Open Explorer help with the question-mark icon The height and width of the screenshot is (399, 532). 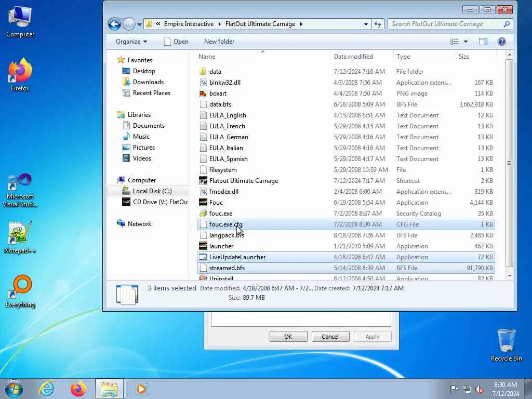click(501, 42)
